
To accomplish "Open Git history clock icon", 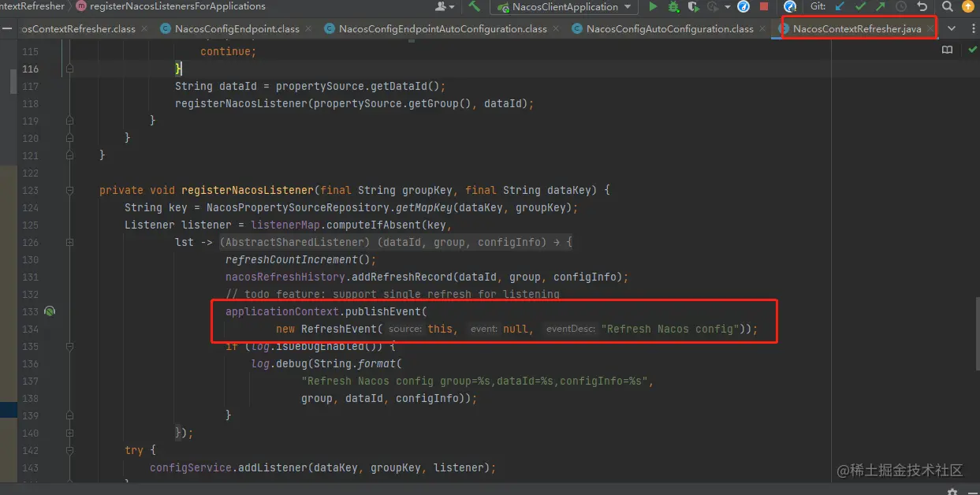I will tap(900, 6).
